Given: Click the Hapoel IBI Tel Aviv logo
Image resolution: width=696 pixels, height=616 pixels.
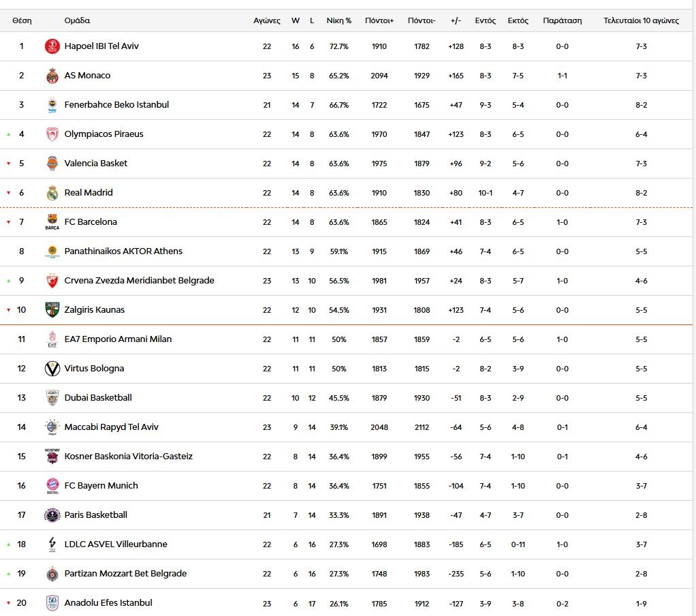Looking at the screenshot, I should pyautogui.click(x=52, y=46).
